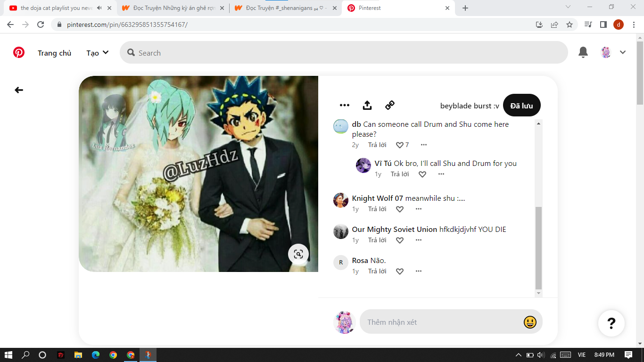
Task: Like Our Mighty Soviet Union's comment
Action: pos(400,240)
